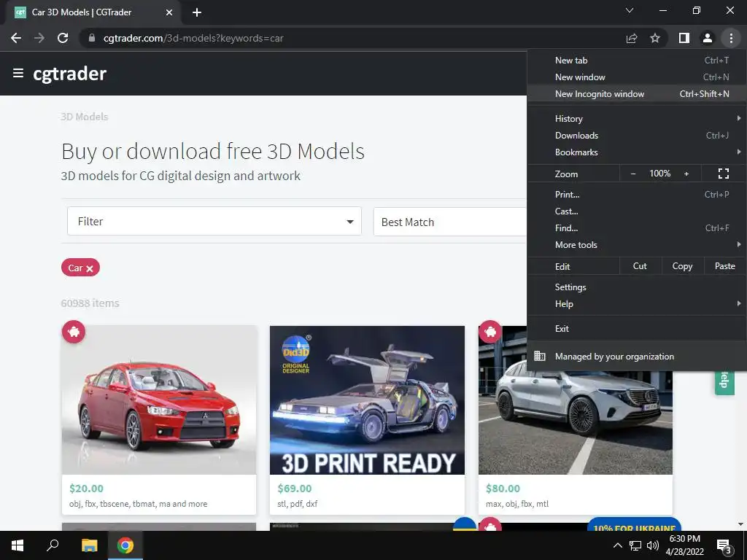747x560 pixels.
Task: Expand the Bookmarks submenu
Action: coord(636,152)
